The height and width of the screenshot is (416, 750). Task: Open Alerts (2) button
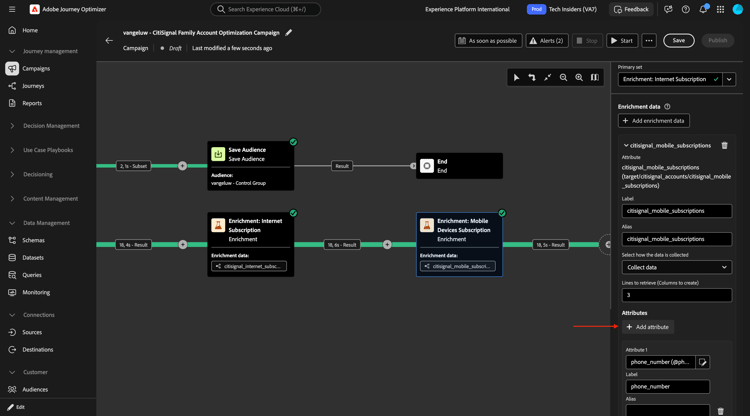[547, 41]
